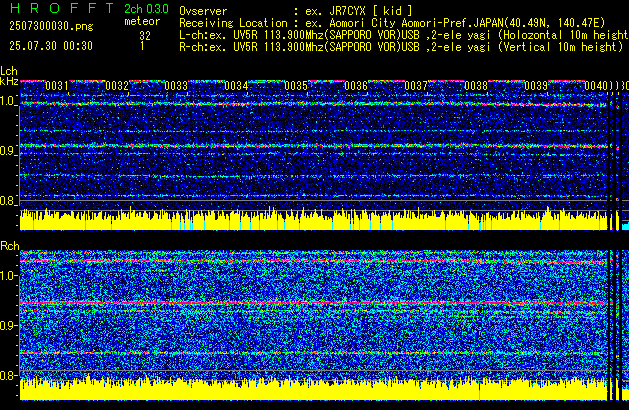This screenshot has height=410, width=629.
Task: Click the 0040 time marker
Action: 596,86
